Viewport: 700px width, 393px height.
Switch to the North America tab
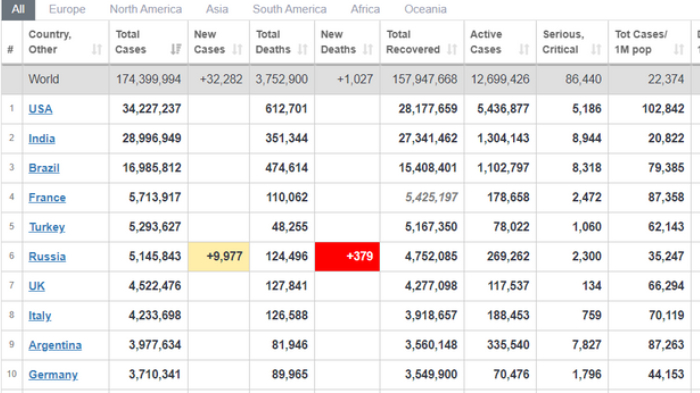(146, 9)
